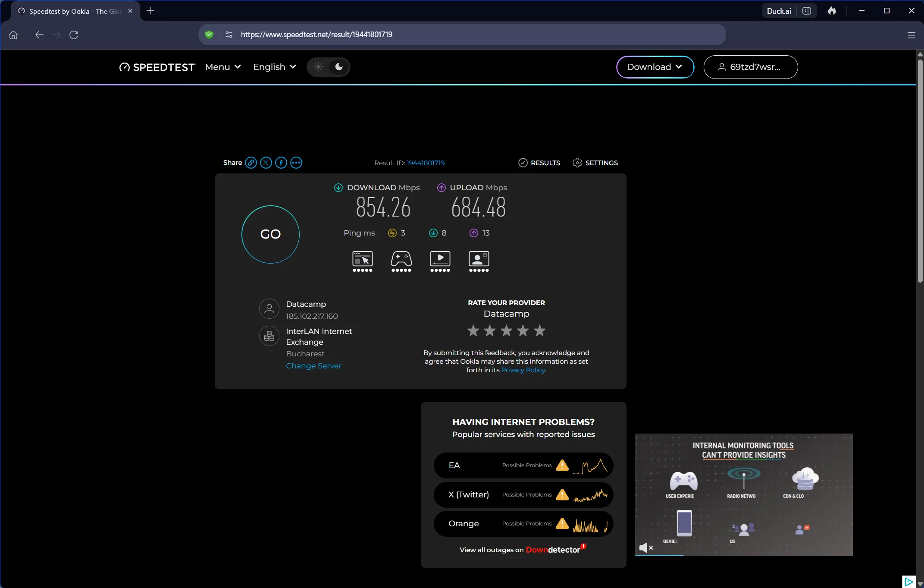Open DuckDuckGo privacy shield icon
This screenshot has height=588, width=924.
click(x=209, y=35)
